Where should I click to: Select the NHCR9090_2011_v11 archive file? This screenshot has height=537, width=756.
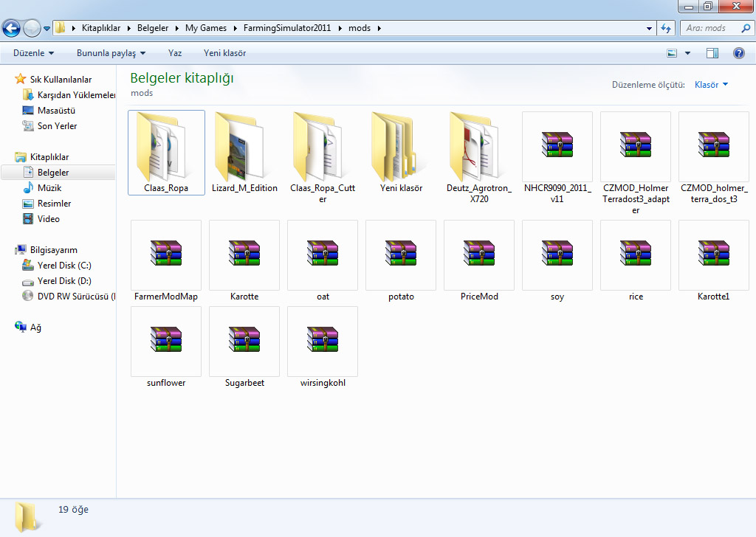pyautogui.click(x=557, y=145)
